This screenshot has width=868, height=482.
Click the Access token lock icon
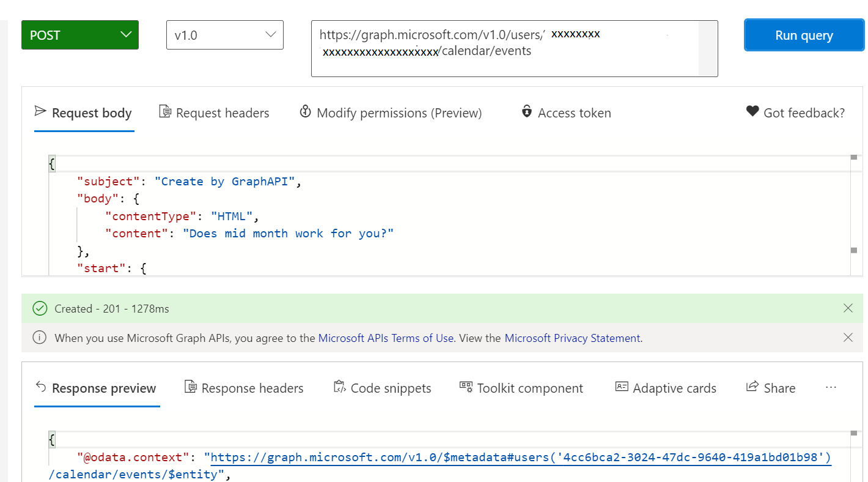527,112
